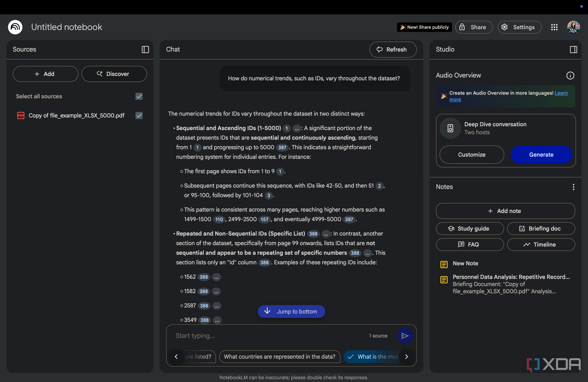Image resolution: width=588 pixels, height=382 pixels.
Task: Open citation 110 after 1499-1500
Action: pos(219,219)
